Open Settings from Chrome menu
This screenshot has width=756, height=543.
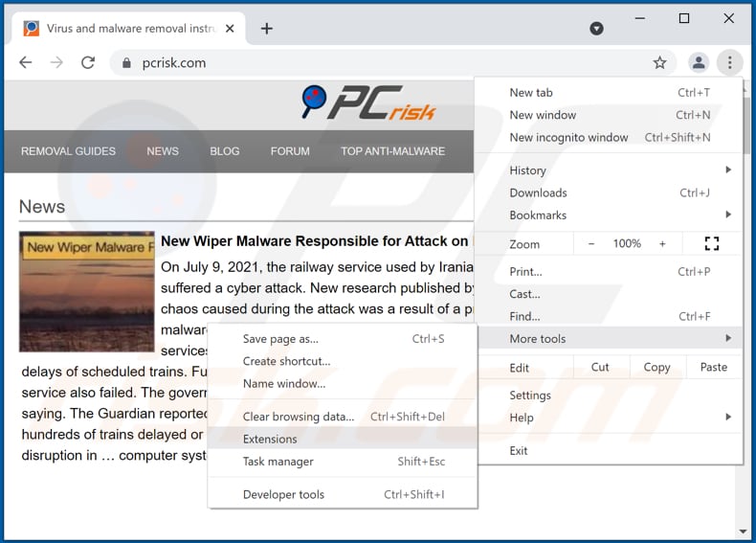coord(530,395)
